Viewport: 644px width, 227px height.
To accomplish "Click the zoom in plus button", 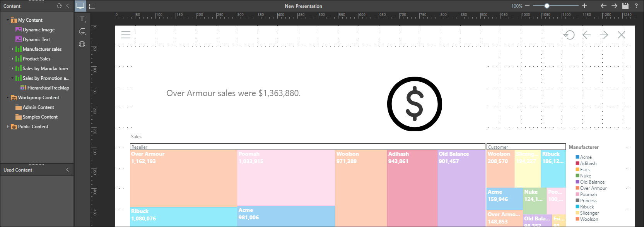I will (x=584, y=6).
